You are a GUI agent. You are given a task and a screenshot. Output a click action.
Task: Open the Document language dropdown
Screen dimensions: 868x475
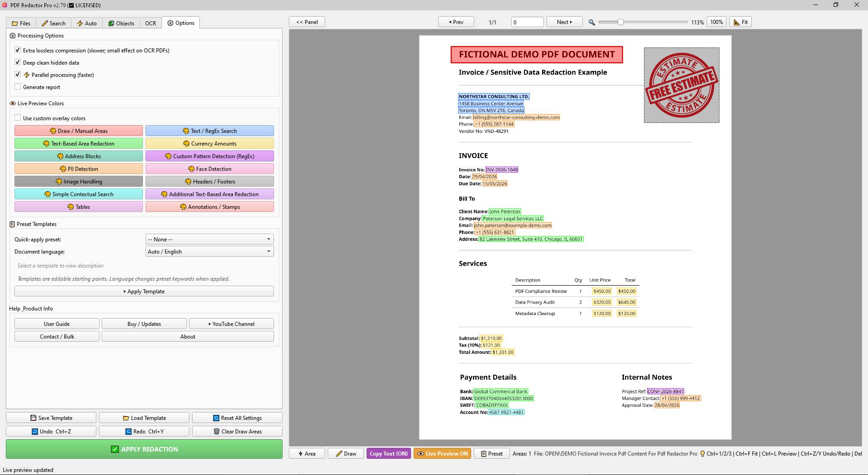(210, 252)
